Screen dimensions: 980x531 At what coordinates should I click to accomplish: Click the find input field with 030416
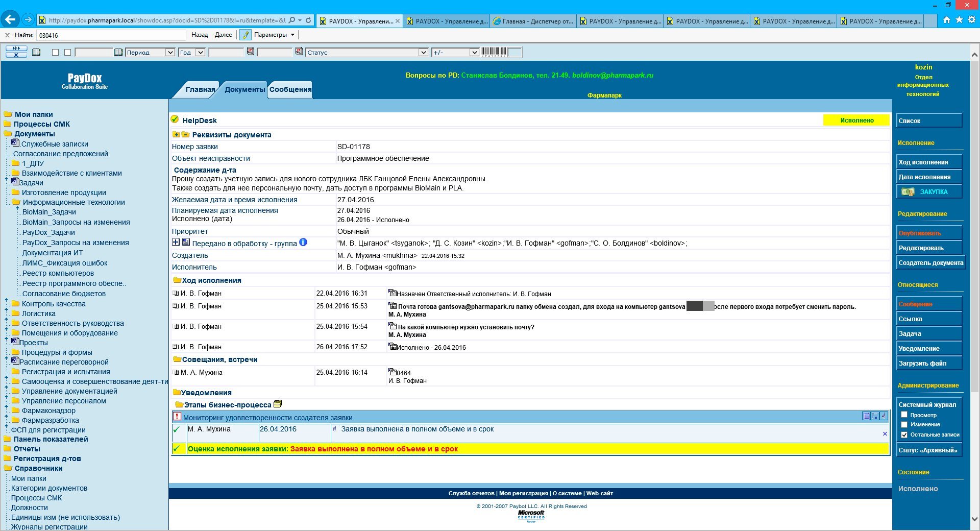tap(111, 35)
